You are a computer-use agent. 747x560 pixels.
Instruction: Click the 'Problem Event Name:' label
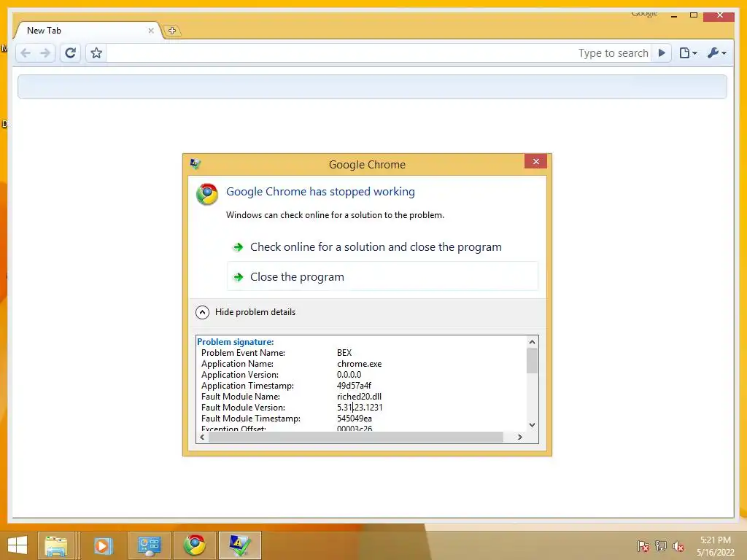click(243, 353)
